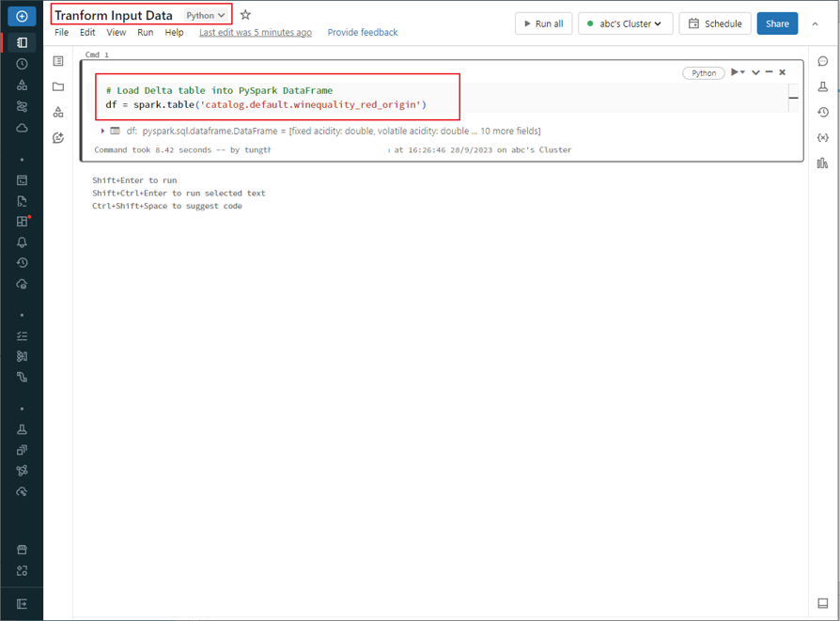Image resolution: width=840 pixels, height=621 pixels.
Task: Open the Edit menu
Action: [x=87, y=32]
